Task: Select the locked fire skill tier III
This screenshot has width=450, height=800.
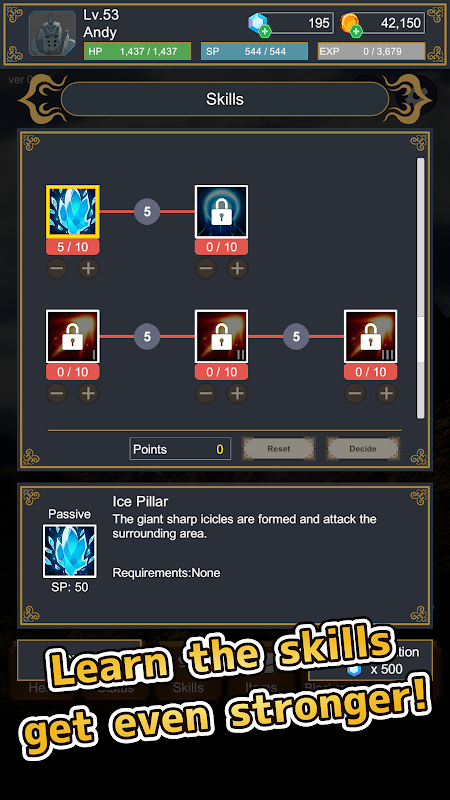Action: [370, 336]
